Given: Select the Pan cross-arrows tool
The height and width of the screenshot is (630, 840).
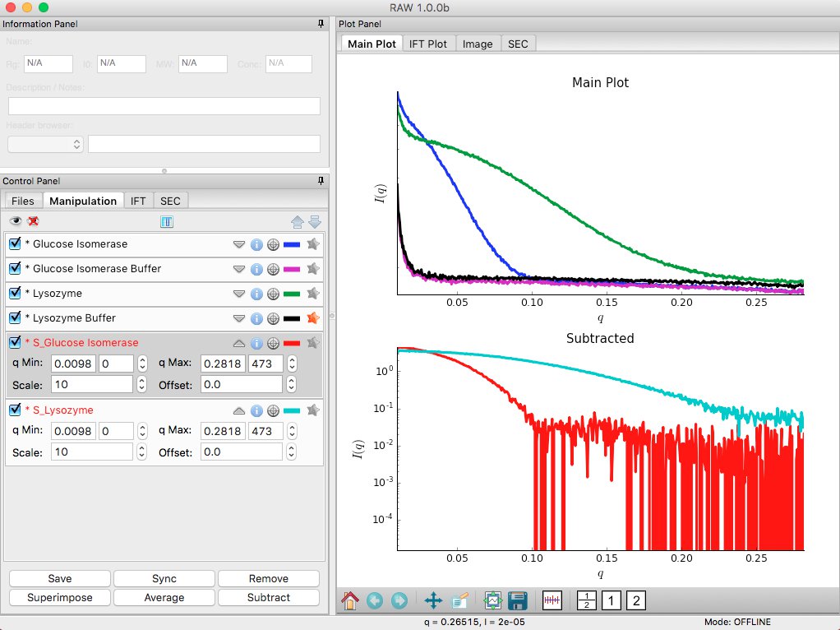Looking at the screenshot, I should pyautogui.click(x=433, y=600).
